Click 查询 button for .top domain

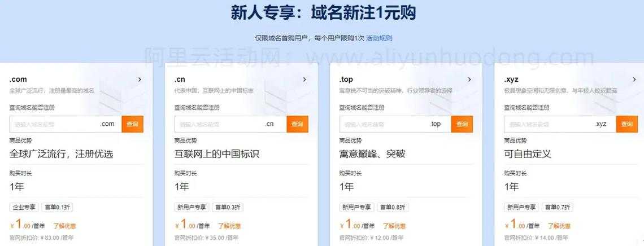(462, 124)
